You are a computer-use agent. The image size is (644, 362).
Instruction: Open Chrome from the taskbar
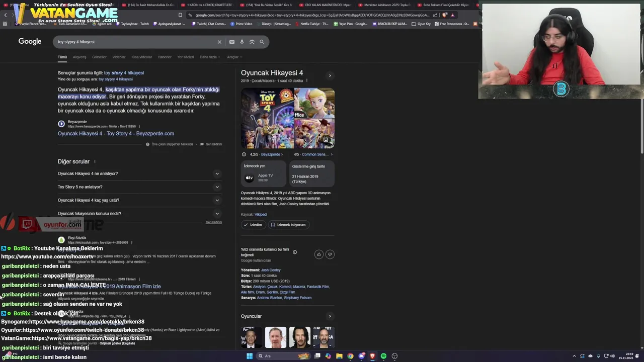[x=350, y=356]
